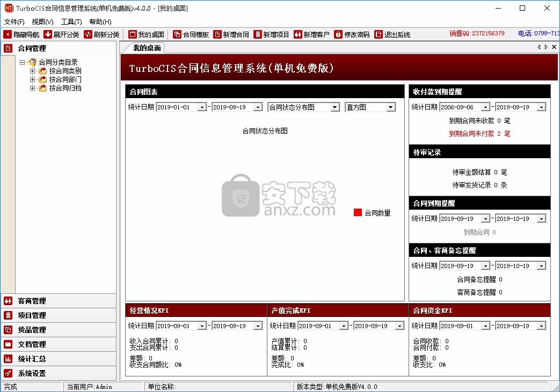Image resolution: width=560 pixels, height=392 pixels.
Task: Click the 到期合同 0 link
Action: 479,232
